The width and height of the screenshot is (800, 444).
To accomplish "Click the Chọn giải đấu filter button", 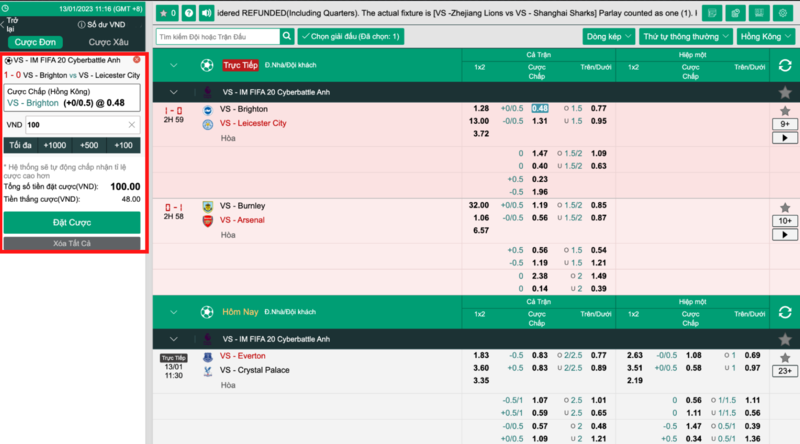I will [x=351, y=36].
